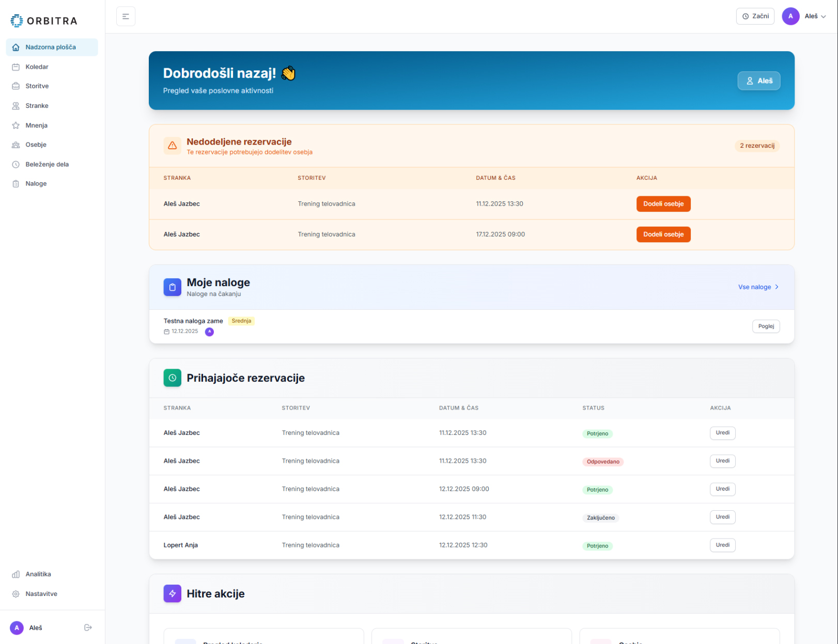Image resolution: width=838 pixels, height=644 pixels.
Task: Expand Vse naloge with the chevron link
Action: point(758,287)
